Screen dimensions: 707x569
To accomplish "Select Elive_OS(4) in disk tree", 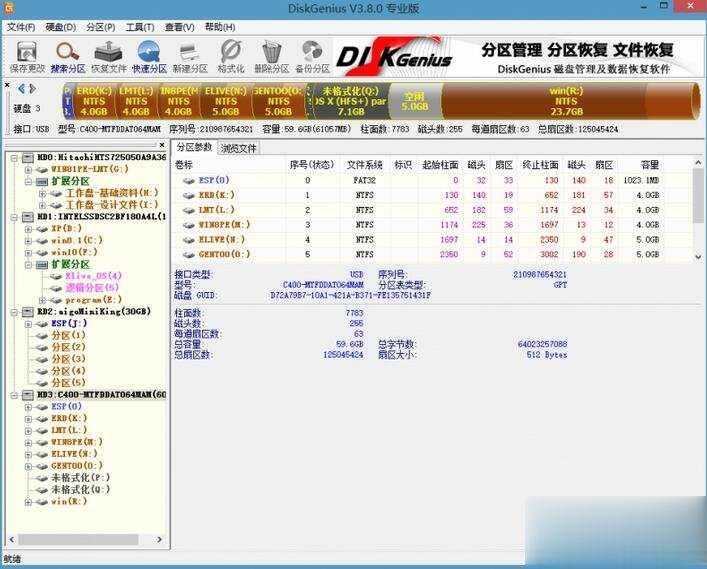I will point(93,276).
